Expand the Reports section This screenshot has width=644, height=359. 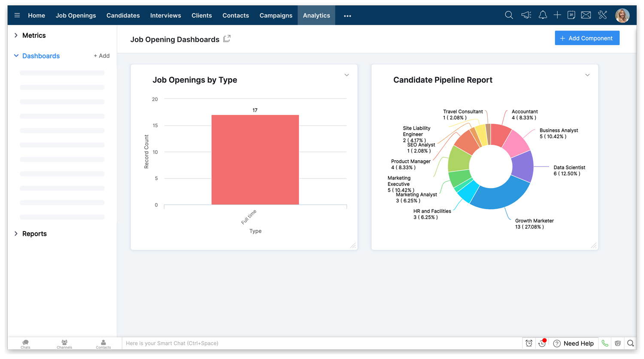pyautogui.click(x=16, y=234)
